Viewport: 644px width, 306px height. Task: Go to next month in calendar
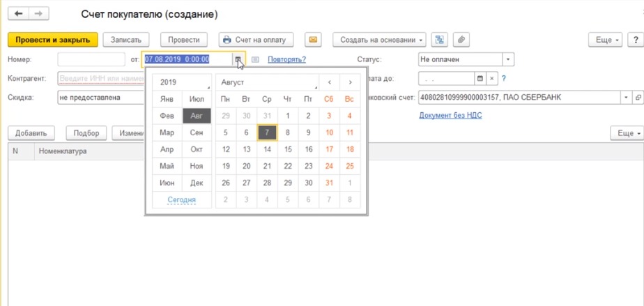(350, 82)
